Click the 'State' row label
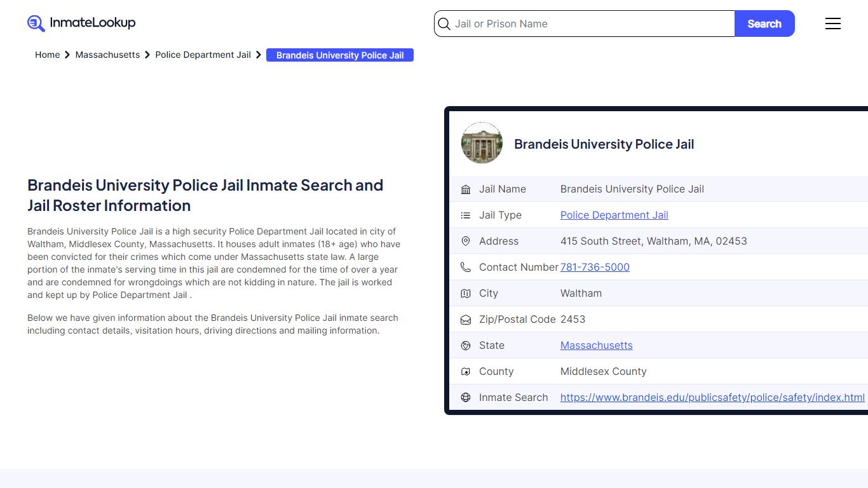Image resolution: width=868 pixels, height=488 pixels. point(491,346)
